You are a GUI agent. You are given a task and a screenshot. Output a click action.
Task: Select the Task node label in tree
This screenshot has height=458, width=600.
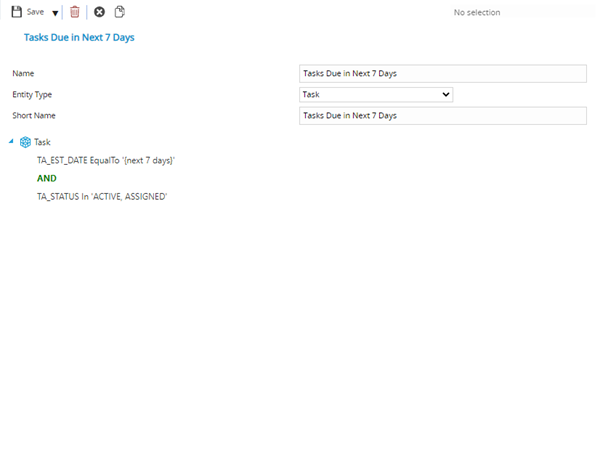pos(43,142)
